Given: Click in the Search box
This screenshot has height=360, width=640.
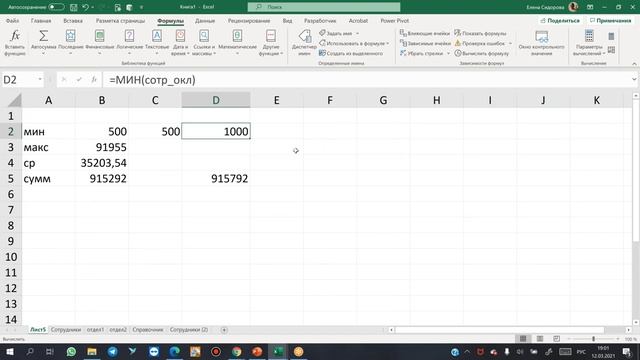Looking at the screenshot, I should pyautogui.click(x=324, y=7).
